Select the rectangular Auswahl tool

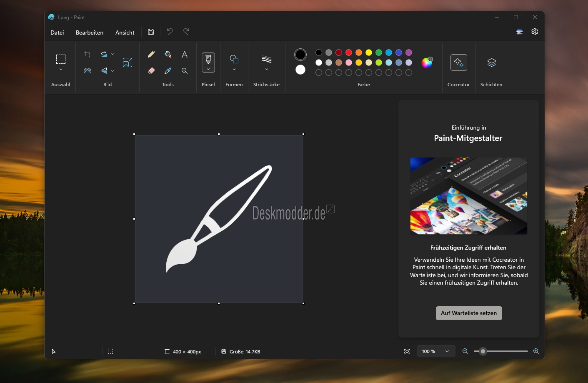tap(61, 59)
